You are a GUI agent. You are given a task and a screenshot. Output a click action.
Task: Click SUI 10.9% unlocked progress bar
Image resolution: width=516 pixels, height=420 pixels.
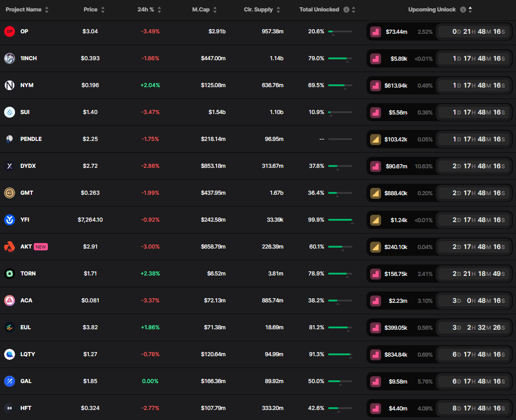point(340,112)
